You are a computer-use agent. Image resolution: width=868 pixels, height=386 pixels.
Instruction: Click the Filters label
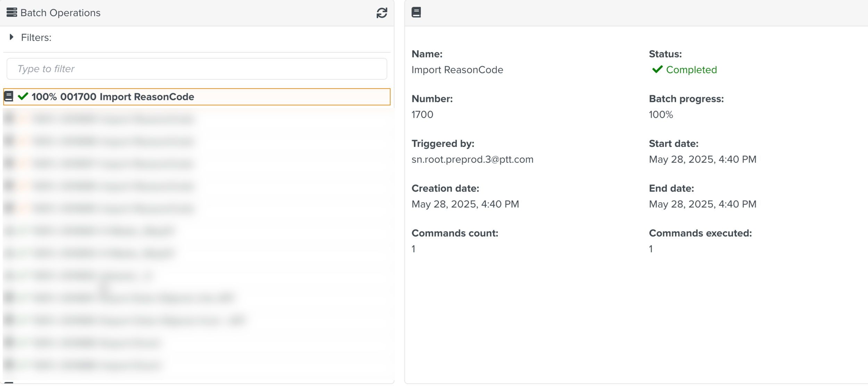point(36,37)
